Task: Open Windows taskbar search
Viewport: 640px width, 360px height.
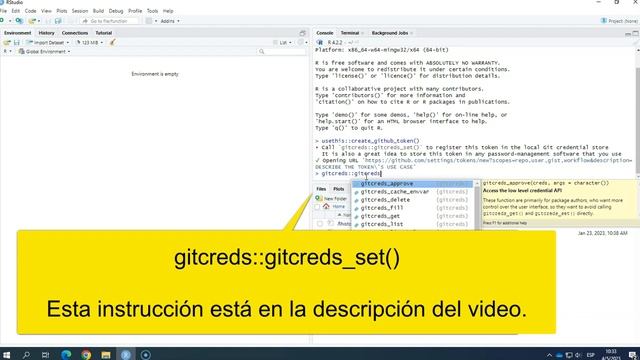Action: [26, 355]
